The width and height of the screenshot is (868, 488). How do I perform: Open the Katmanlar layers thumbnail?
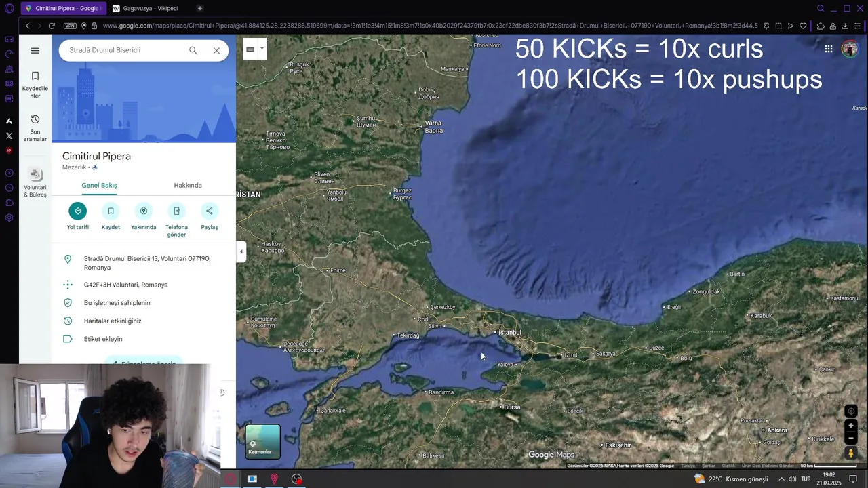(x=262, y=441)
